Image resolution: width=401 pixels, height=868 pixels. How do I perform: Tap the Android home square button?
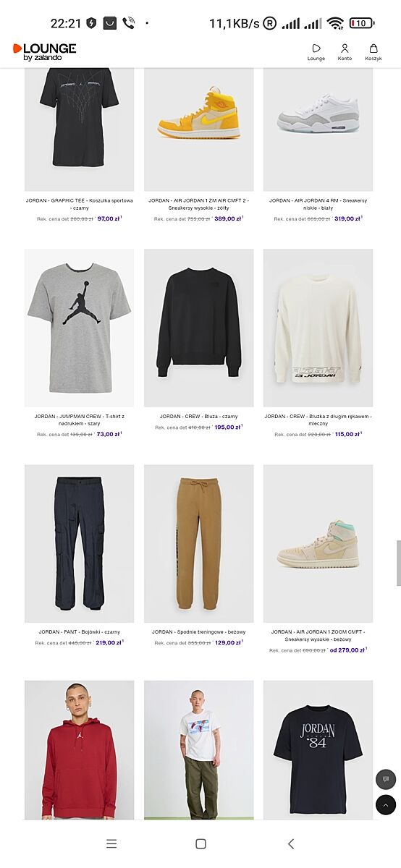200,843
